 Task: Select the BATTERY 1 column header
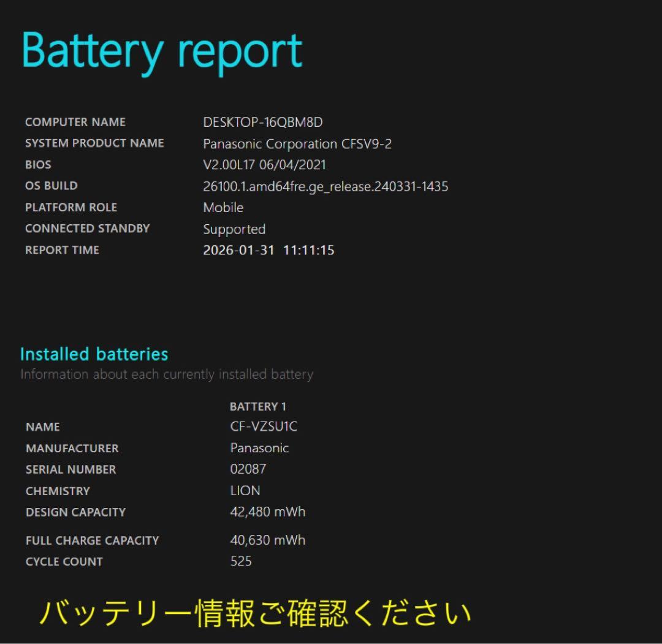click(258, 406)
